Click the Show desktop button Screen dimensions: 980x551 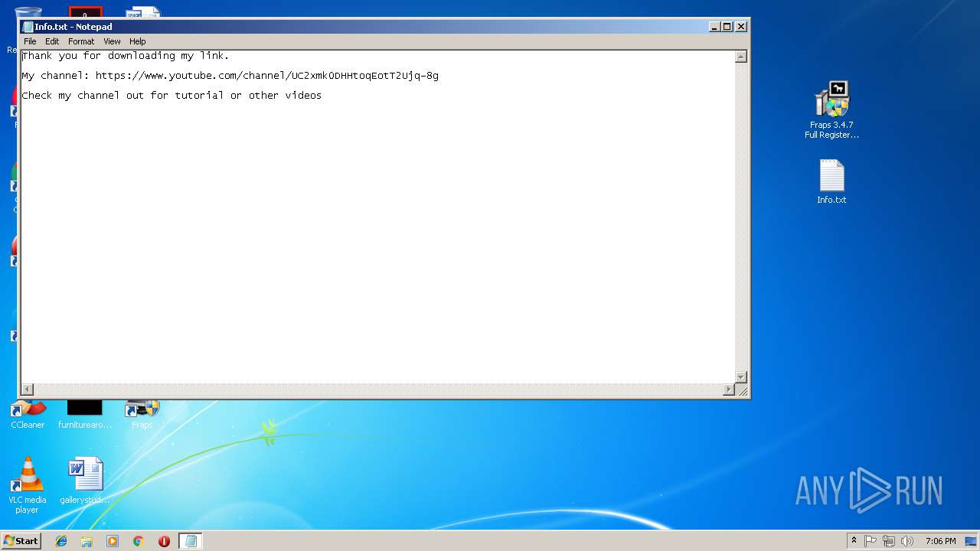pyautogui.click(x=971, y=541)
